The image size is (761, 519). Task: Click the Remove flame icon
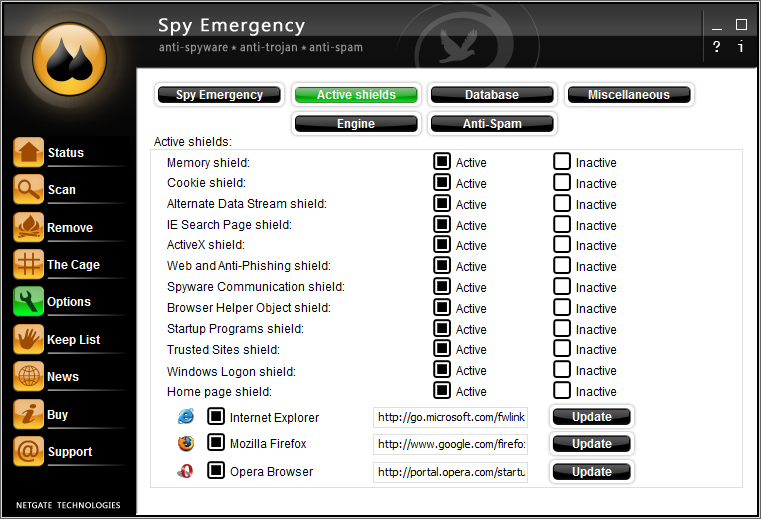29,227
